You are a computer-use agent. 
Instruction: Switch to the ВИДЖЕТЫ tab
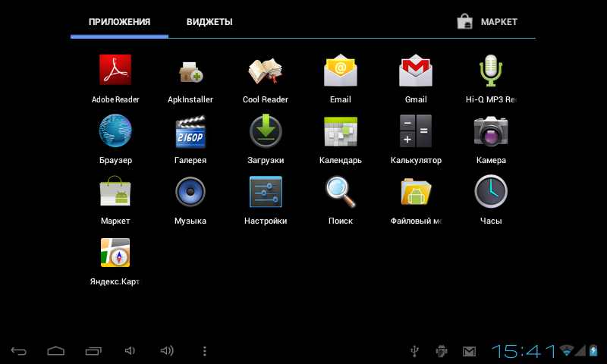point(209,22)
